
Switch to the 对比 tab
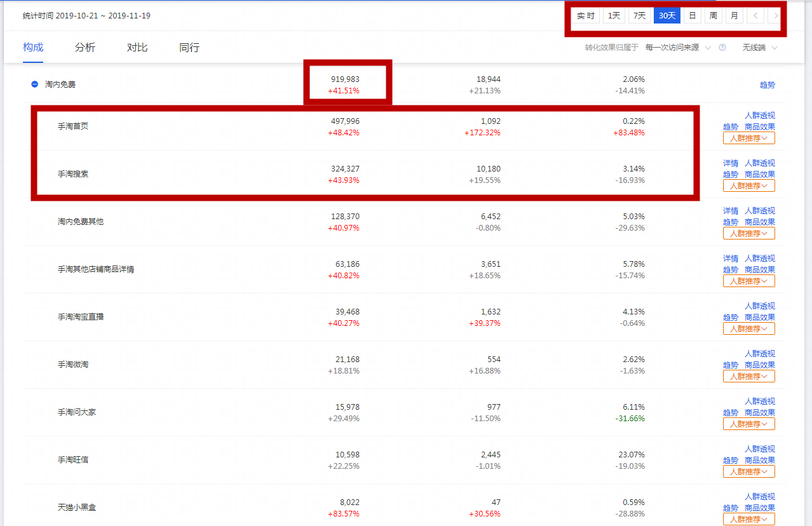tap(137, 48)
